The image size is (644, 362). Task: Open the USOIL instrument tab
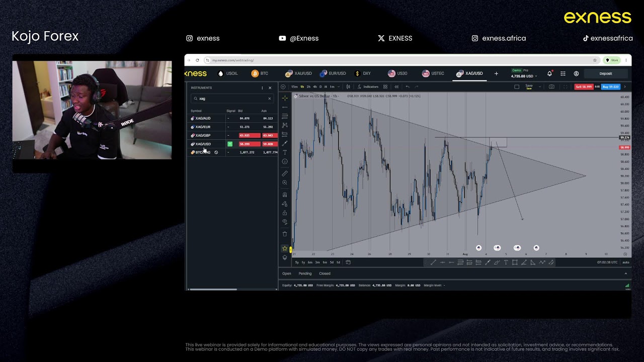228,73
